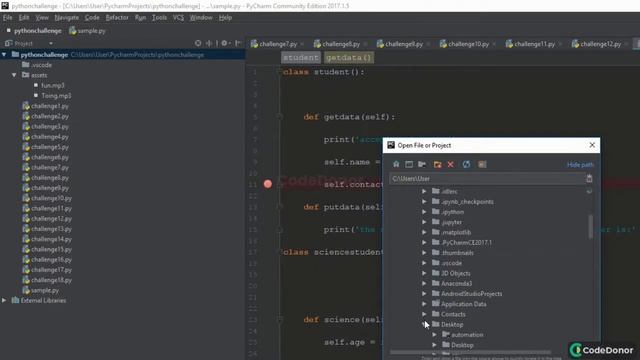The width and height of the screenshot is (640, 360).
Task: Toggle show hidden files icon in dialog
Action: pyautogui.click(x=482, y=164)
